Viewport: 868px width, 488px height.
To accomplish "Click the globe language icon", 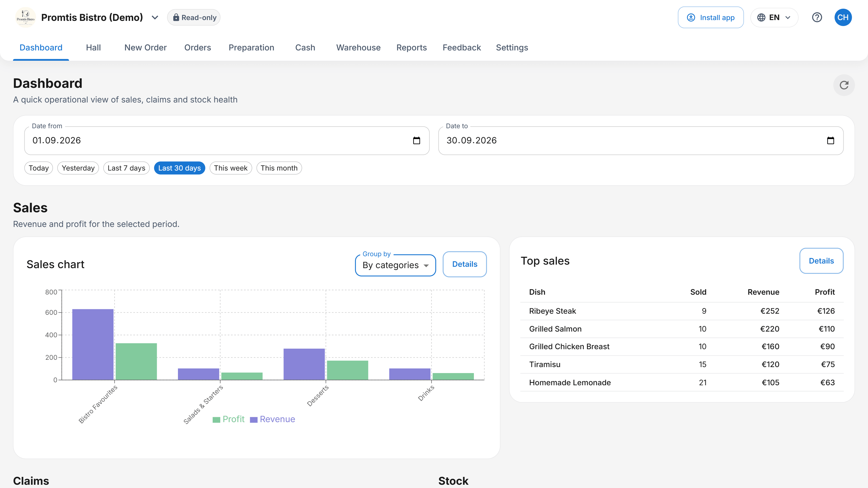I will pyautogui.click(x=761, y=18).
